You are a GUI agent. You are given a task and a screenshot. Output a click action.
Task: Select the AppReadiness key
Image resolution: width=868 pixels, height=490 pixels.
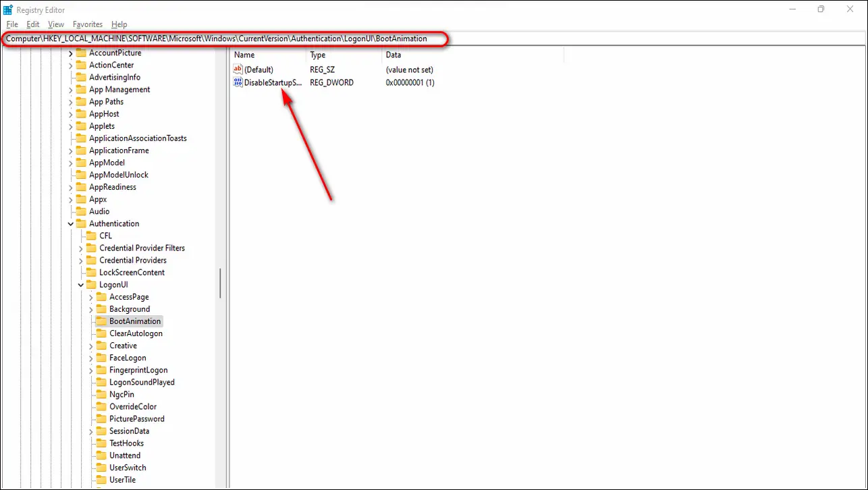tap(113, 187)
